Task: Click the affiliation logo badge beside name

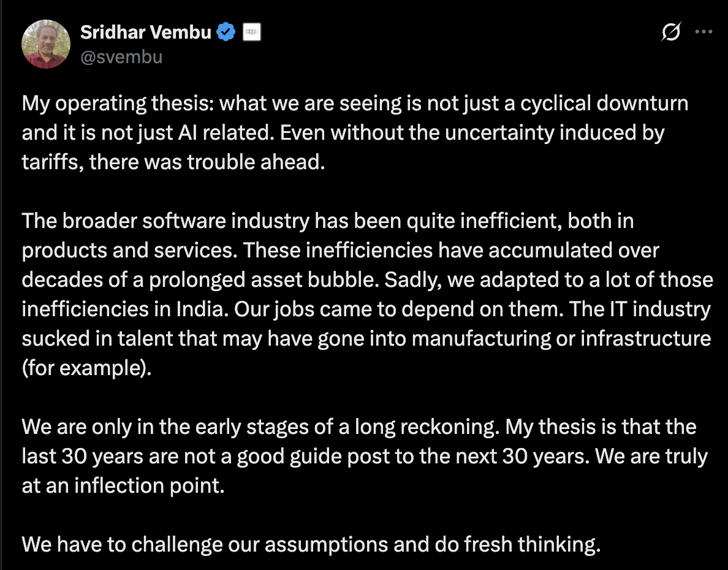Action: pyautogui.click(x=252, y=33)
